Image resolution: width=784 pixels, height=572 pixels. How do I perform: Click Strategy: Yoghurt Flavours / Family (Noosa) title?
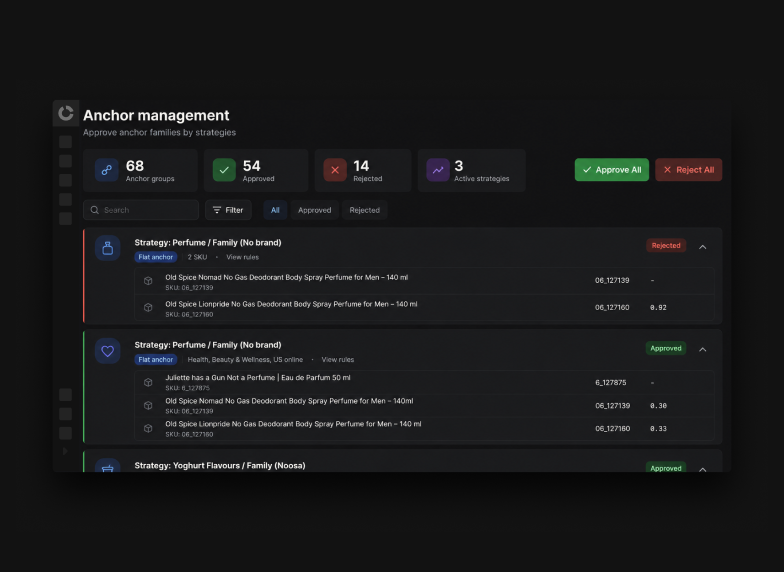[220, 466]
